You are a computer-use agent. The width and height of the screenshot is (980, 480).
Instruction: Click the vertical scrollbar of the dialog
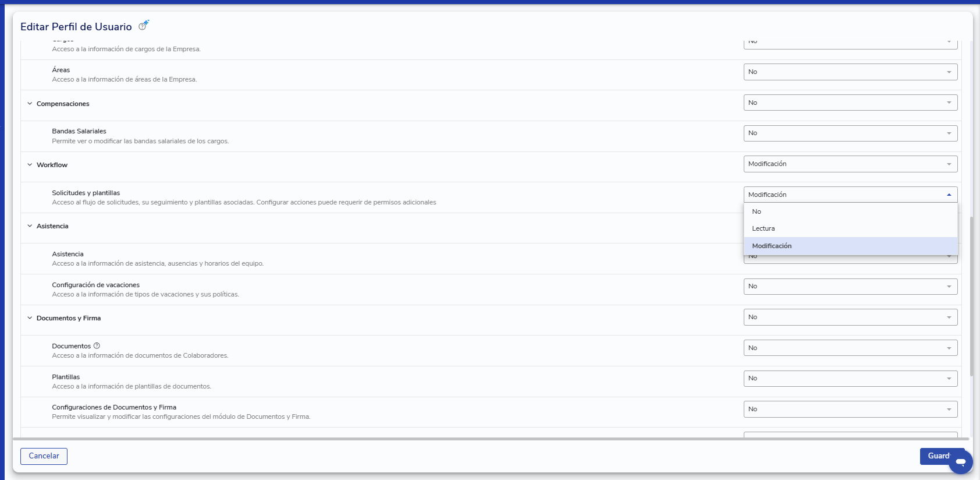click(x=971, y=296)
